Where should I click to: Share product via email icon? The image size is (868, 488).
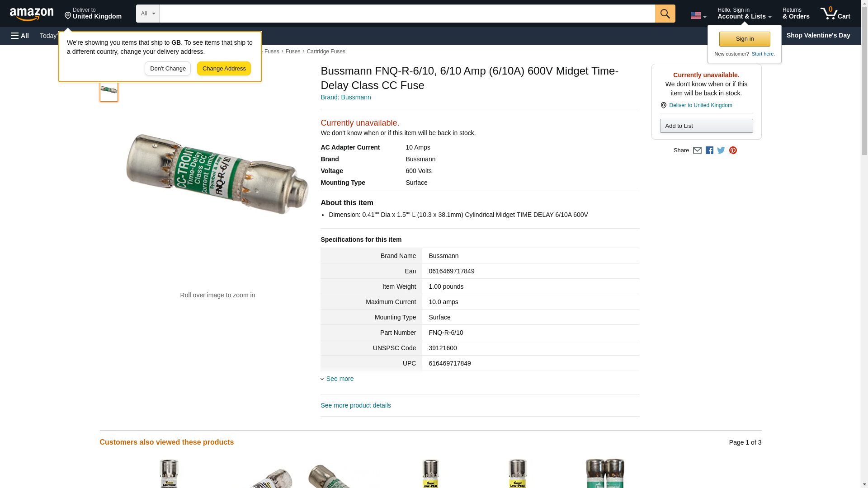[697, 150]
